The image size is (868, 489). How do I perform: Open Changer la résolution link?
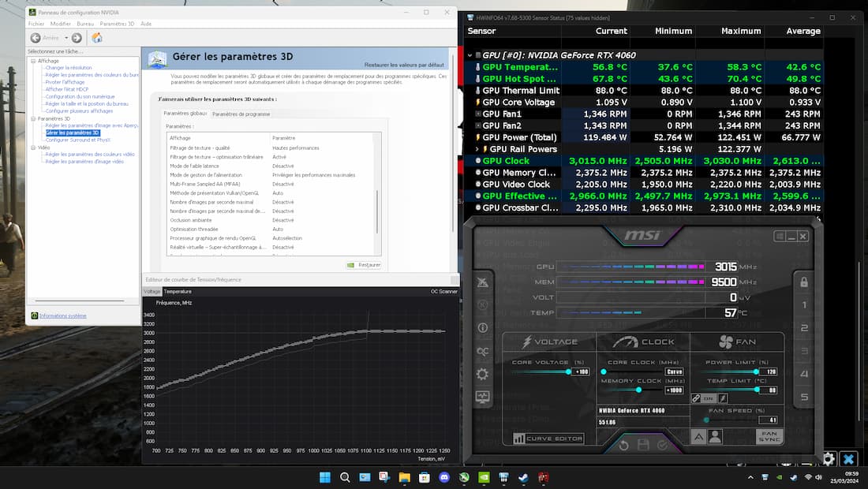[69, 68]
